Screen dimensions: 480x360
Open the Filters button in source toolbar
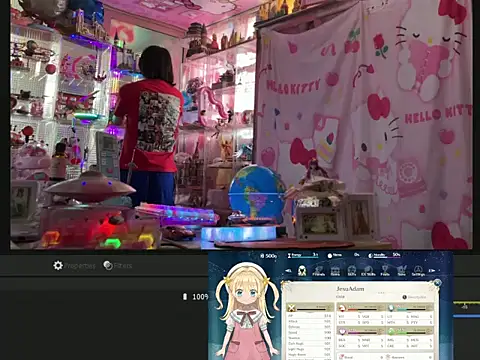pyautogui.click(x=118, y=266)
